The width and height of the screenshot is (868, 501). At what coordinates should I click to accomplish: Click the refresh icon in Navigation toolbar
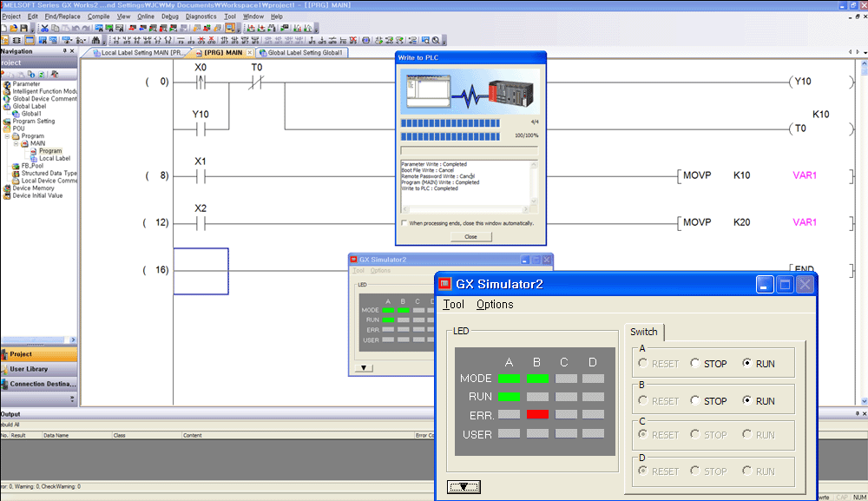pos(42,74)
